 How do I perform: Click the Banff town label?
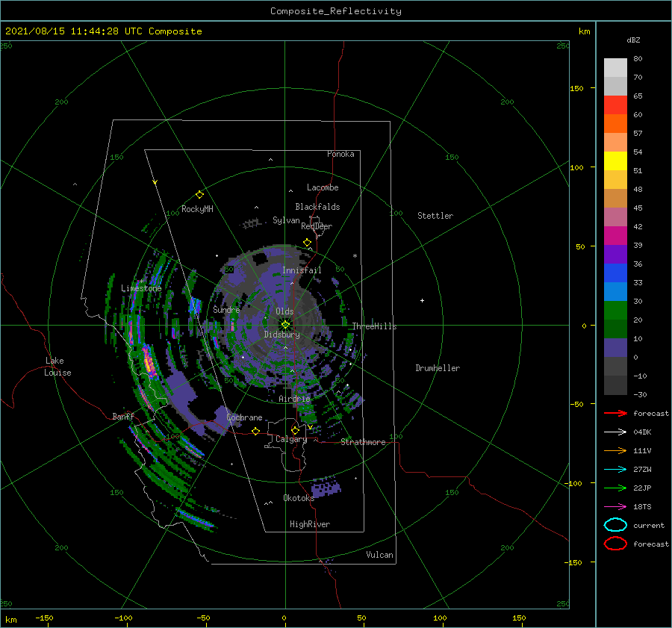click(123, 416)
